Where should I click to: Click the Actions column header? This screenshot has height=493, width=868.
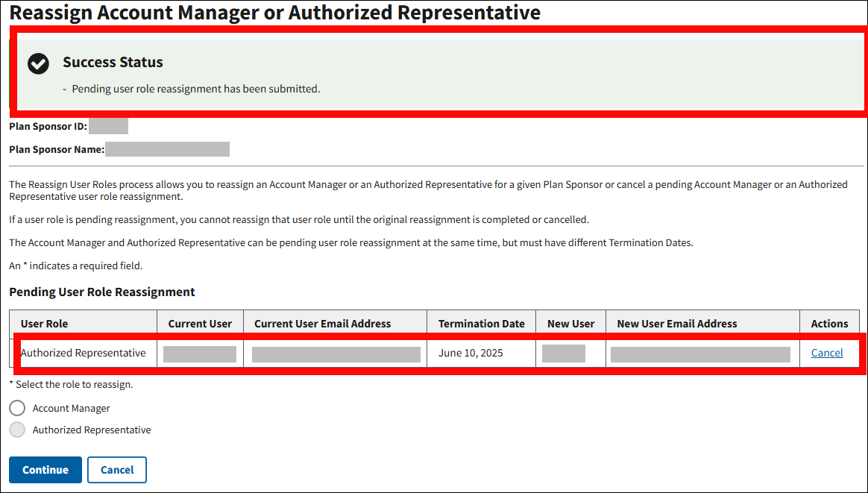click(x=829, y=324)
